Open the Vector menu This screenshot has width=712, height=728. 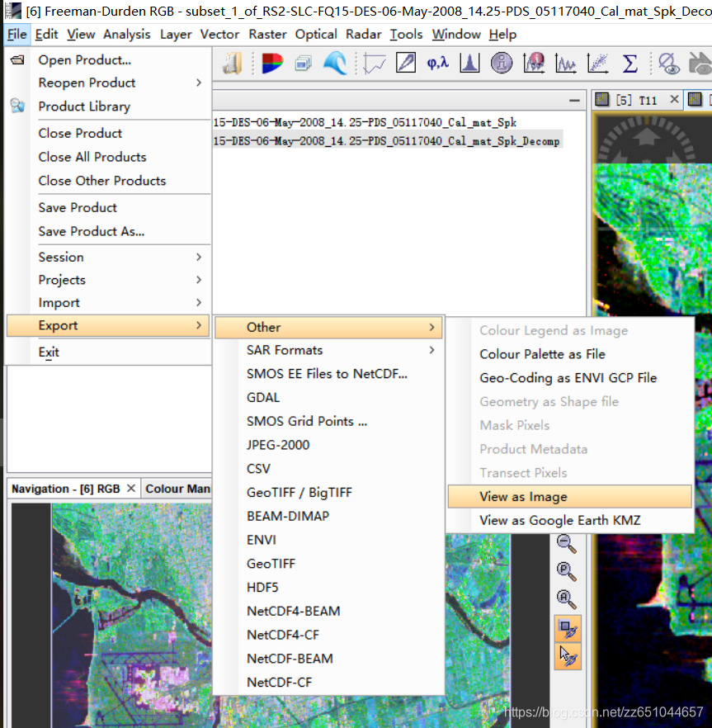(219, 35)
